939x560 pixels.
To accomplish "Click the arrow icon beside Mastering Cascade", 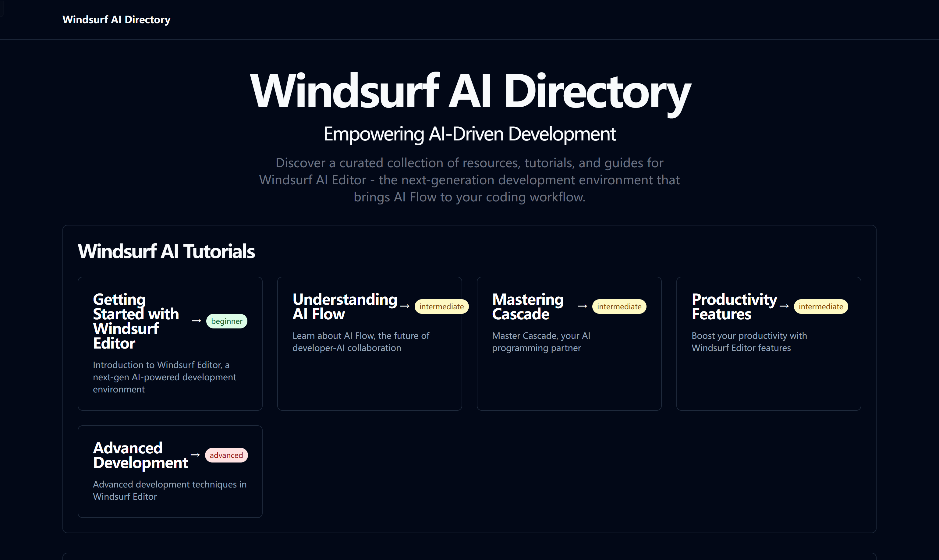I will coord(583,306).
